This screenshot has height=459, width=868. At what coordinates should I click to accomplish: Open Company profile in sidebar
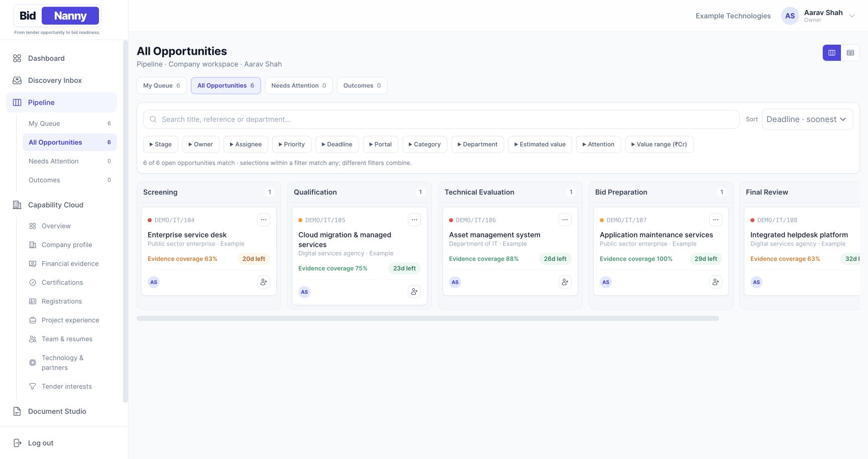tap(70, 245)
